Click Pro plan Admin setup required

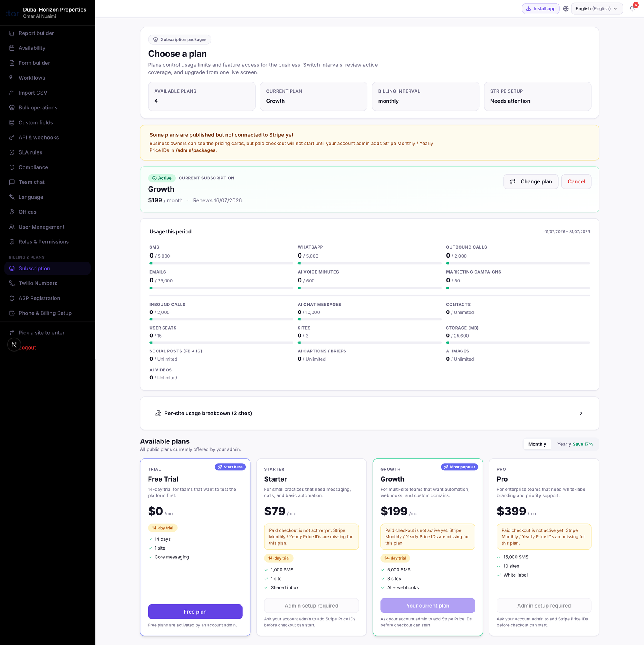coord(544,606)
